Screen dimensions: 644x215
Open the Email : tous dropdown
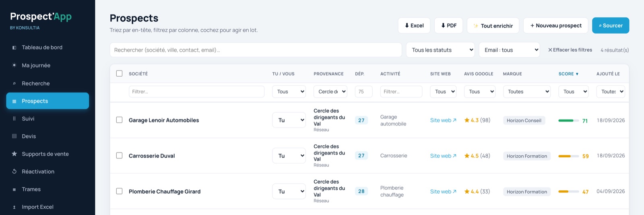tap(509, 50)
